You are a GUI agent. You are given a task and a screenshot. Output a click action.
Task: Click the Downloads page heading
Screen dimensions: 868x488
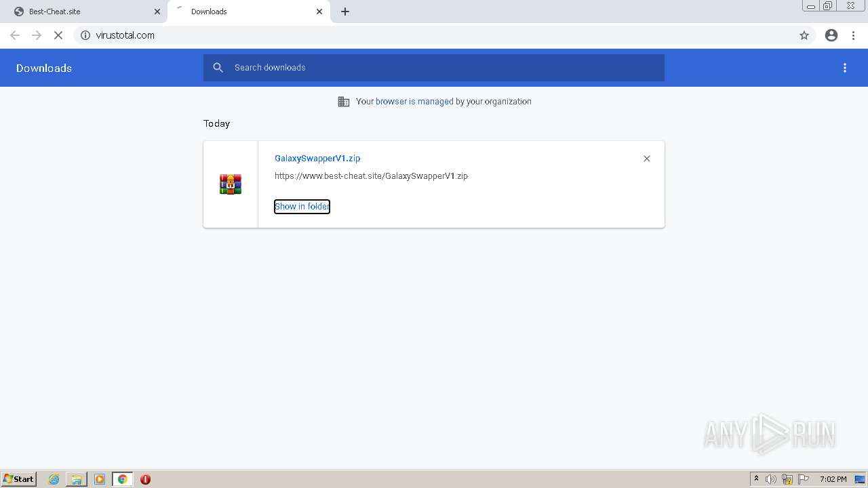pyautogui.click(x=44, y=68)
